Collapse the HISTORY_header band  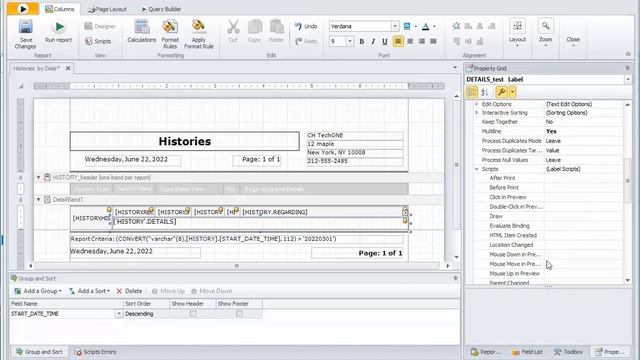[x=38, y=178]
